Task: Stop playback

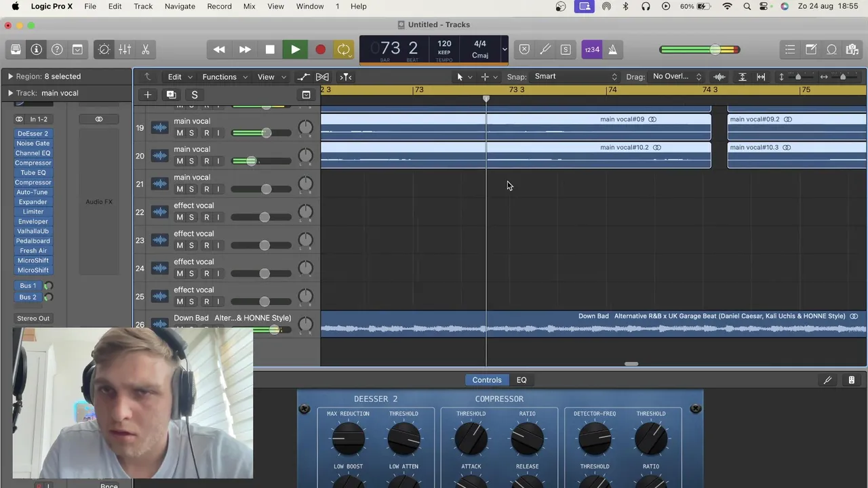Action: pyautogui.click(x=270, y=49)
